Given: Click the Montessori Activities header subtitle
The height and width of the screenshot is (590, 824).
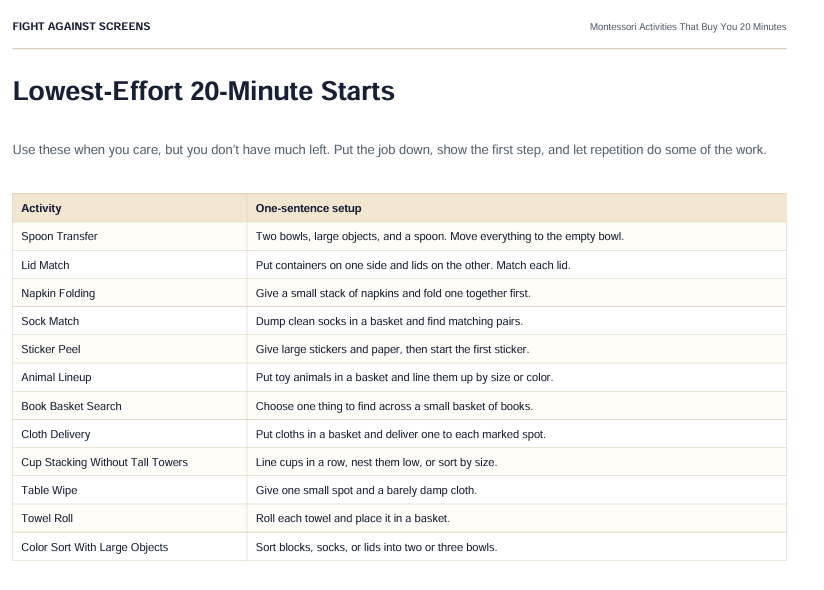Looking at the screenshot, I should point(688,27).
